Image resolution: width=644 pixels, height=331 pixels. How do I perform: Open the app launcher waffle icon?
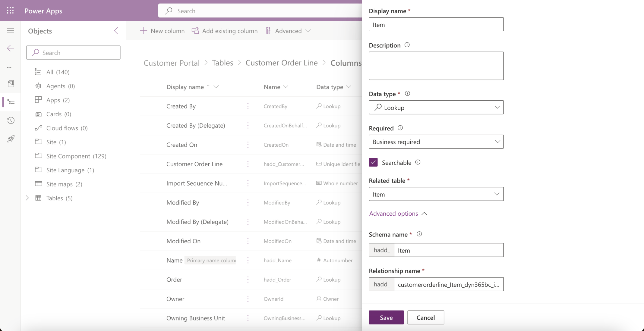point(10,11)
